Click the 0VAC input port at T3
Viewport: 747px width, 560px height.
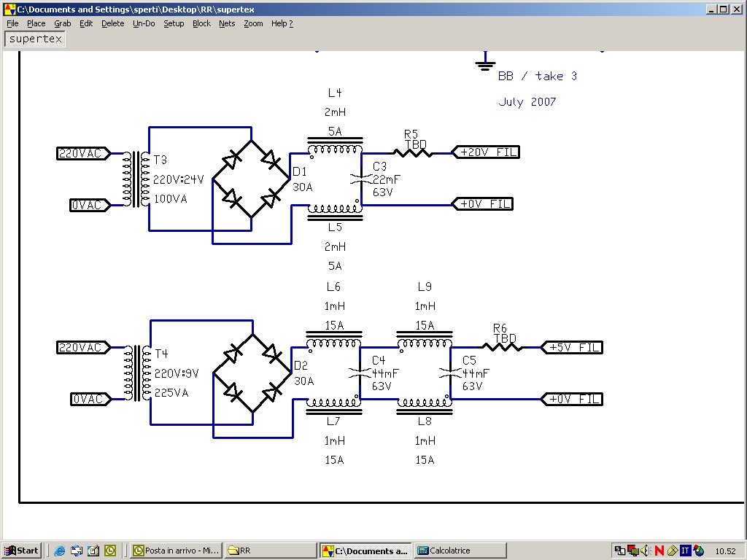tap(90, 205)
